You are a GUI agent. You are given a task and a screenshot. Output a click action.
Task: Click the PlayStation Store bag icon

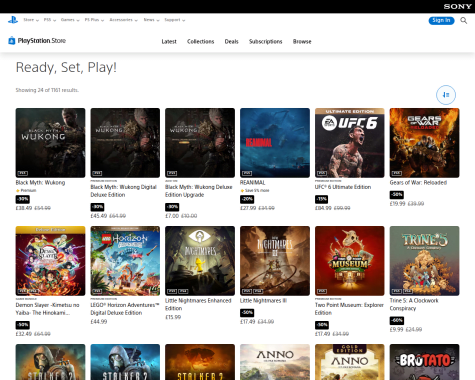pos(12,41)
